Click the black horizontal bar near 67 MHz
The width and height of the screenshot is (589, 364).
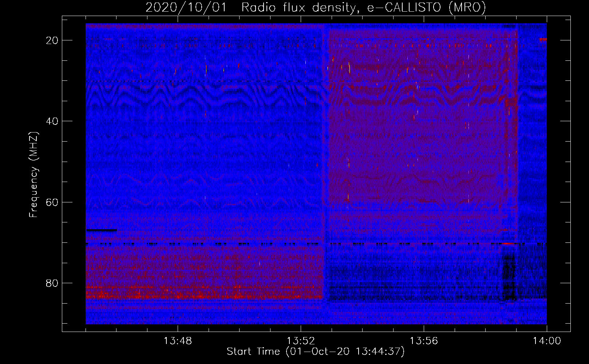102,230
